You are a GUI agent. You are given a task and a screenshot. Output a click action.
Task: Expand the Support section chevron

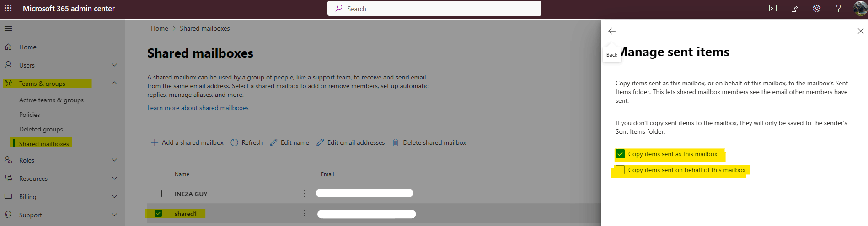click(114, 215)
